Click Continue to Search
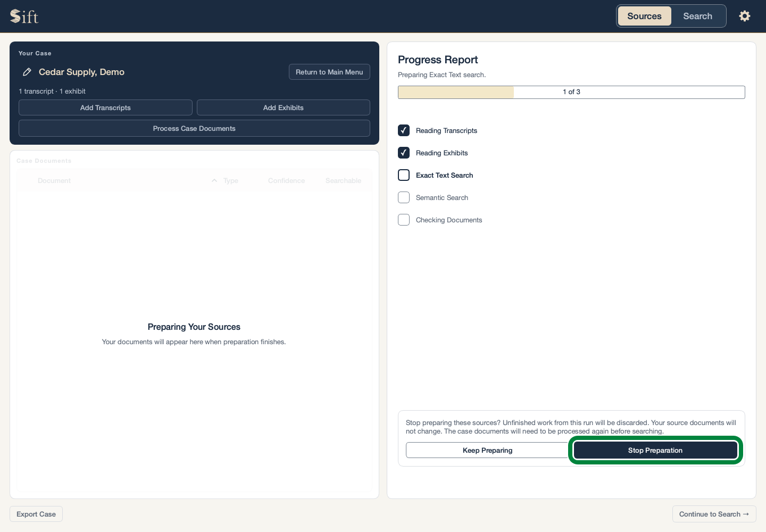Viewport: 766px width, 532px height. 714,514
